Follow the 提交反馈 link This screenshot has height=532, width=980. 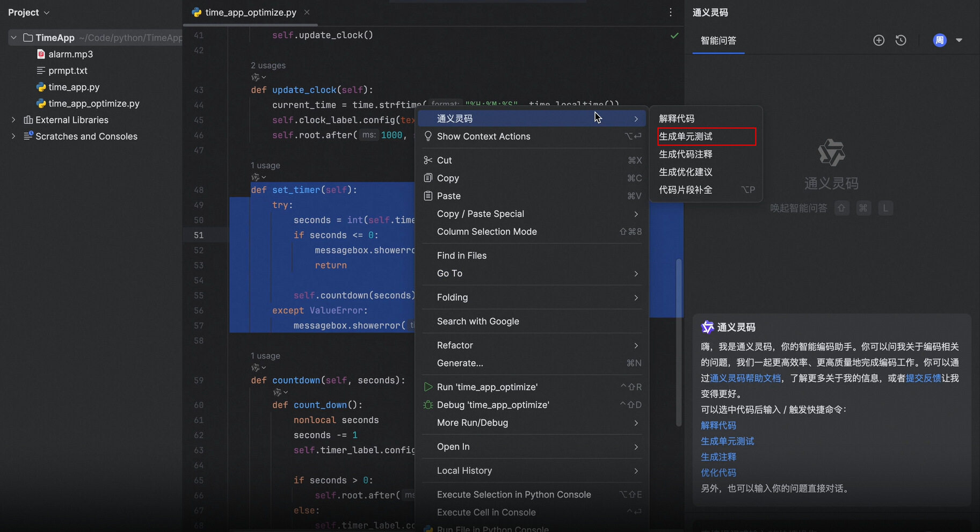click(x=924, y=378)
